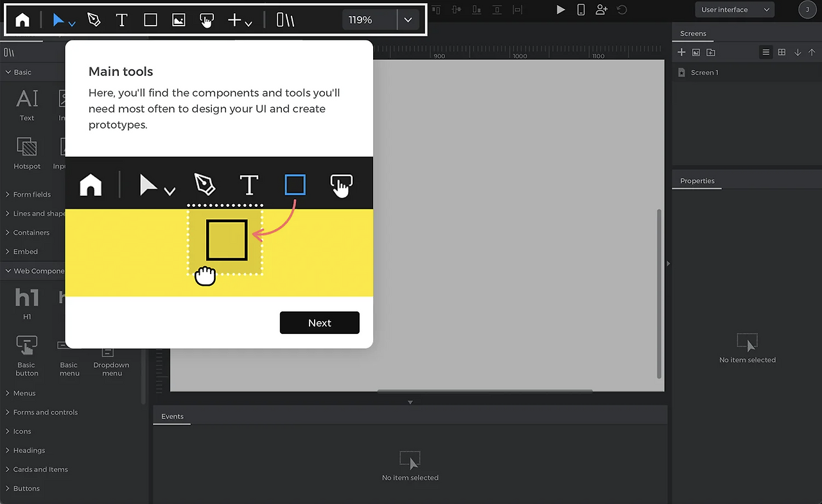
Task: Collapse the right-side panels with arrow handle
Action: click(669, 263)
